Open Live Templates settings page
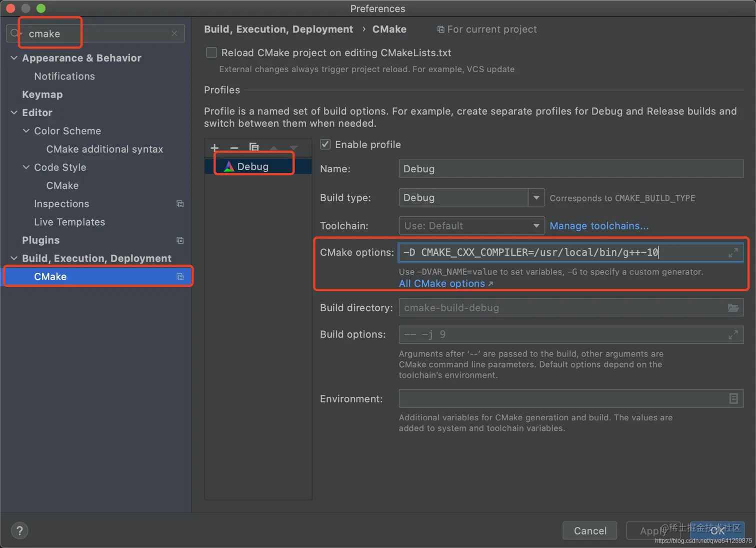The width and height of the screenshot is (756, 548). click(69, 222)
